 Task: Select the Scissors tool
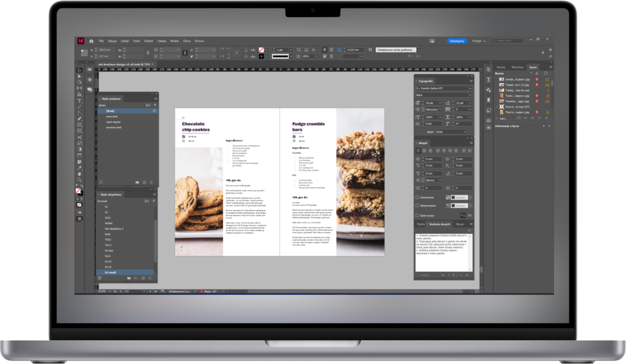click(79, 137)
